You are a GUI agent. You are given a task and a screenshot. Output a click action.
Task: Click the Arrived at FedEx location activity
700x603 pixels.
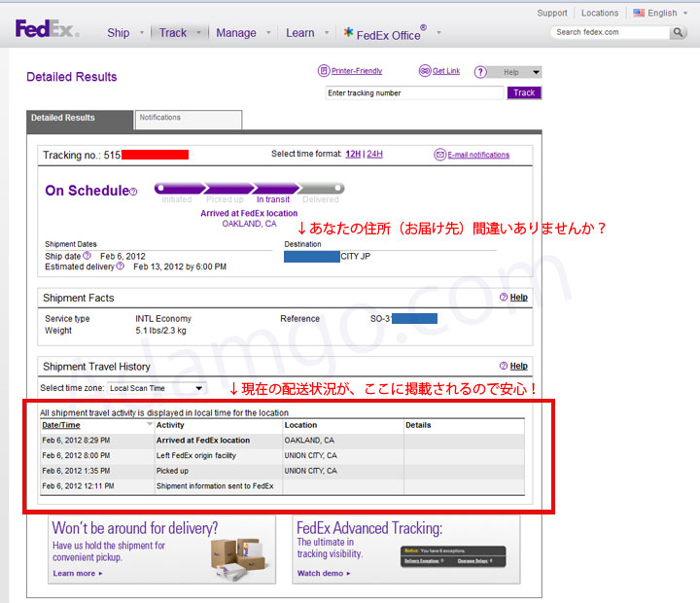coord(203,440)
